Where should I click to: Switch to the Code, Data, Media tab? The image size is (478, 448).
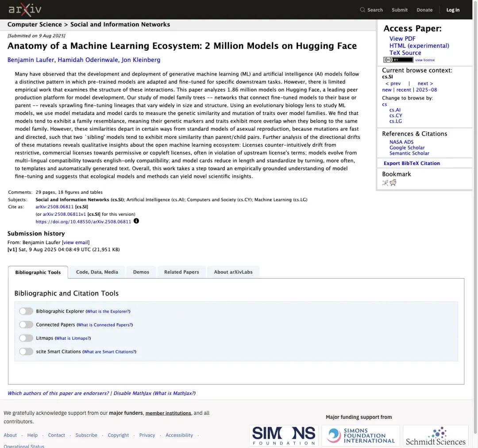97,272
